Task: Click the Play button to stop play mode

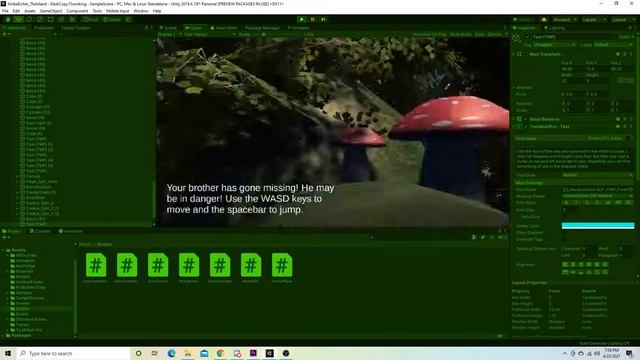Action: click(x=302, y=19)
